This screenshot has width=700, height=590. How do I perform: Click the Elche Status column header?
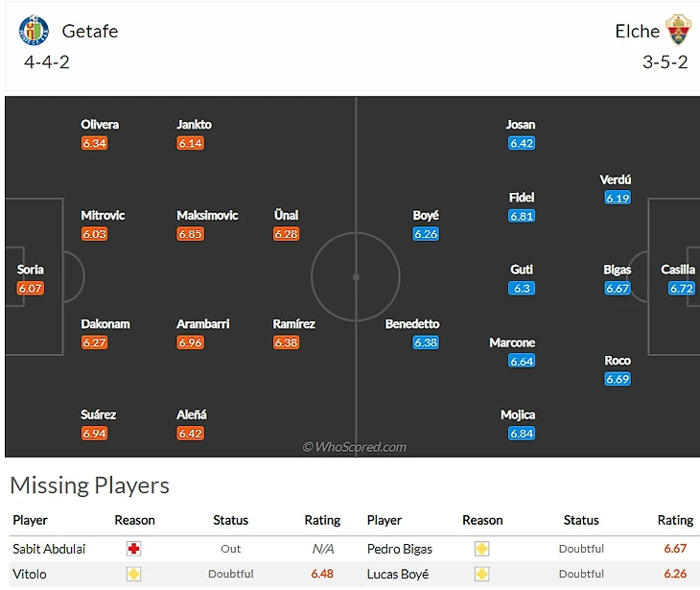[581, 520]
